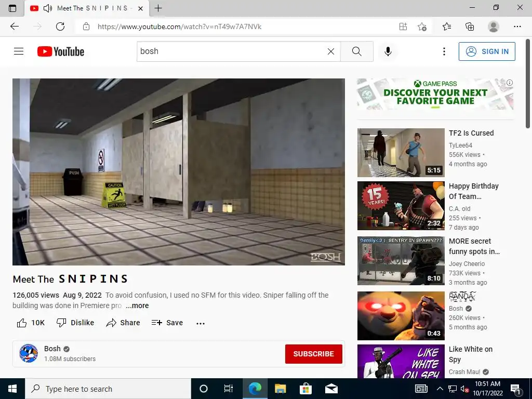Expand description with ...more
This screenshot has width=532, height=399.
click(137, 305)
